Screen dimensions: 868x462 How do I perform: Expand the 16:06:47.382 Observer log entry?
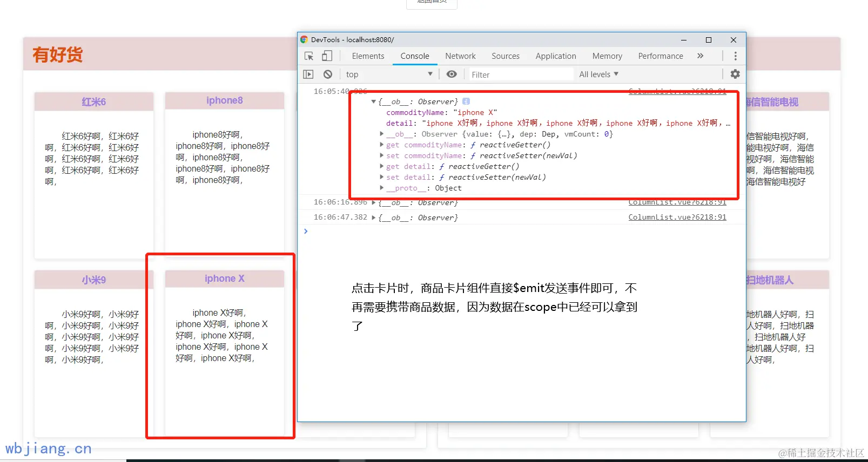pos(373,218)
